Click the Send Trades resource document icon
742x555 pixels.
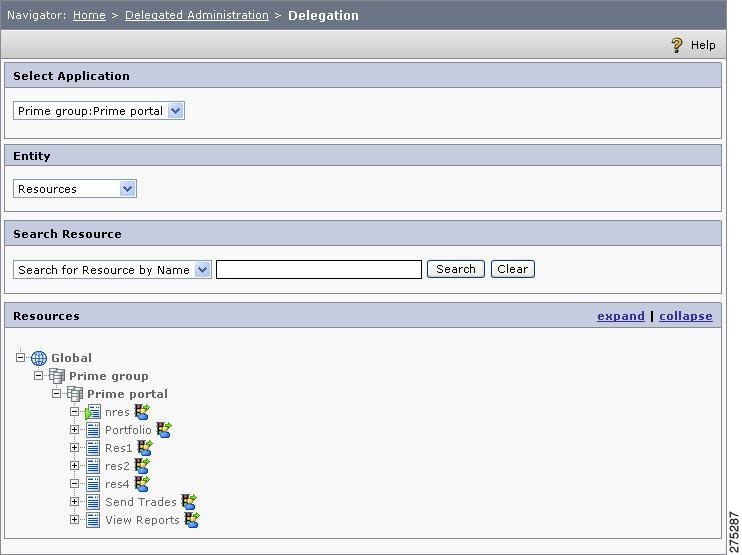coord(93,502)
